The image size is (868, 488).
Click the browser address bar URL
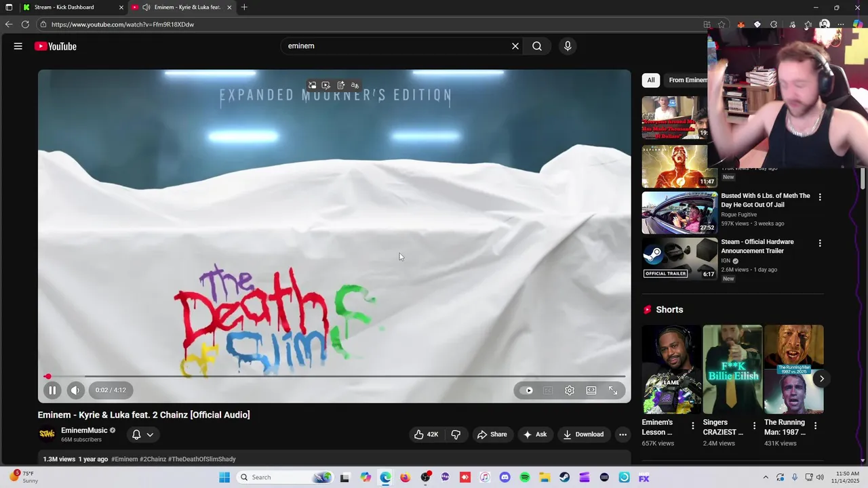click(123, 24)
